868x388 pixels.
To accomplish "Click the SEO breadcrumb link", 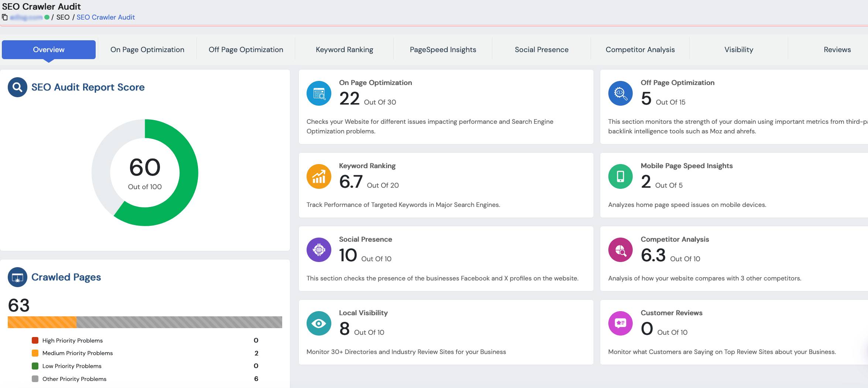I will point(63,17).
